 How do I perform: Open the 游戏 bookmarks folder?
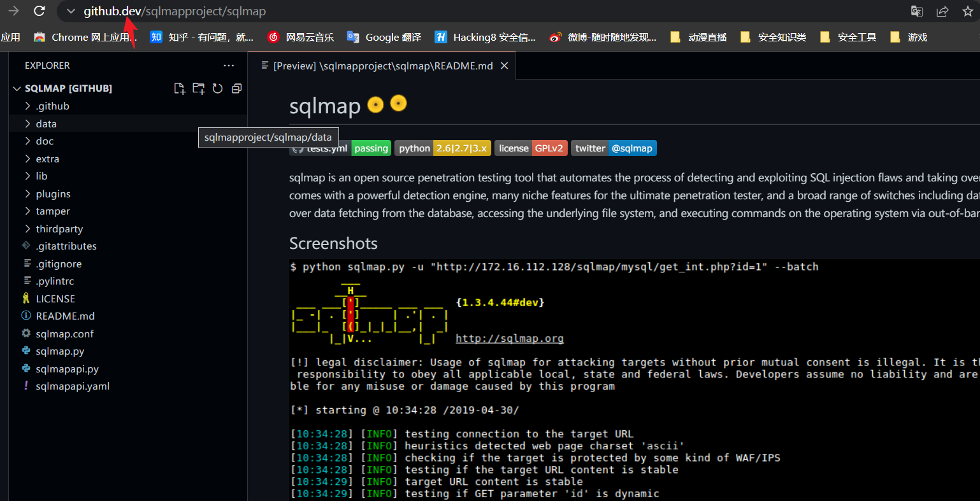[x=909, y=38]
